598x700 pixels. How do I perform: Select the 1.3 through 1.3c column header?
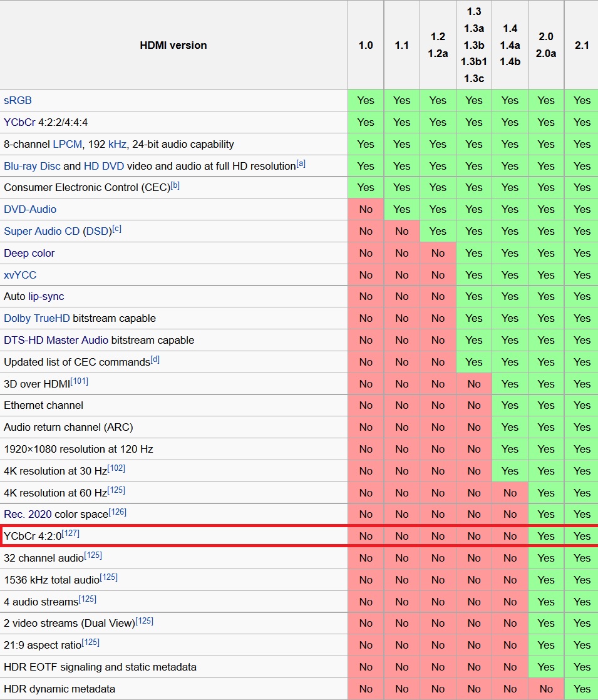point(474,45)
